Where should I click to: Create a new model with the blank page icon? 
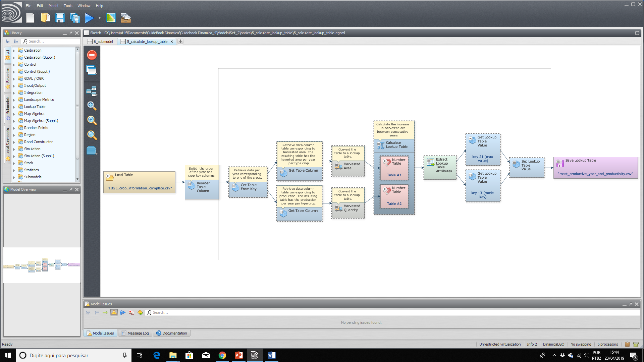coord(31,18)
